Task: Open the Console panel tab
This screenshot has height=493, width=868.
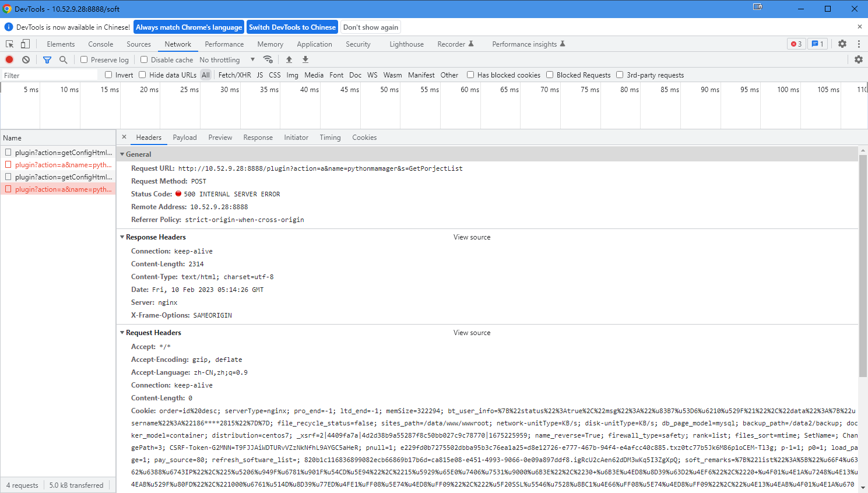Action: click(x=101, y=44)
